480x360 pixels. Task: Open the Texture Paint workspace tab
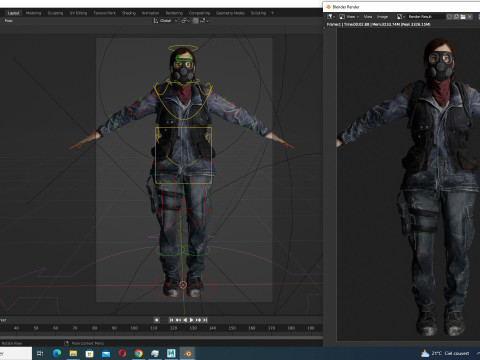click(104, 13)
